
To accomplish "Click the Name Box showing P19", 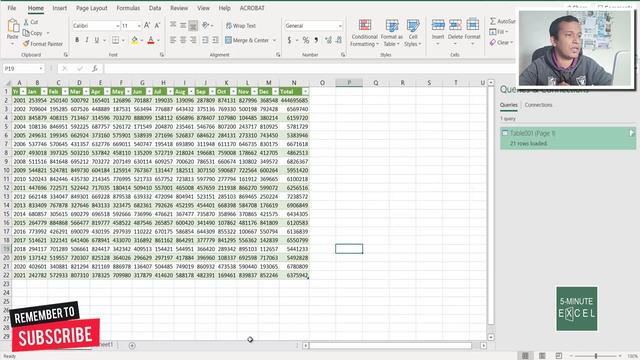I will point(23,69).
